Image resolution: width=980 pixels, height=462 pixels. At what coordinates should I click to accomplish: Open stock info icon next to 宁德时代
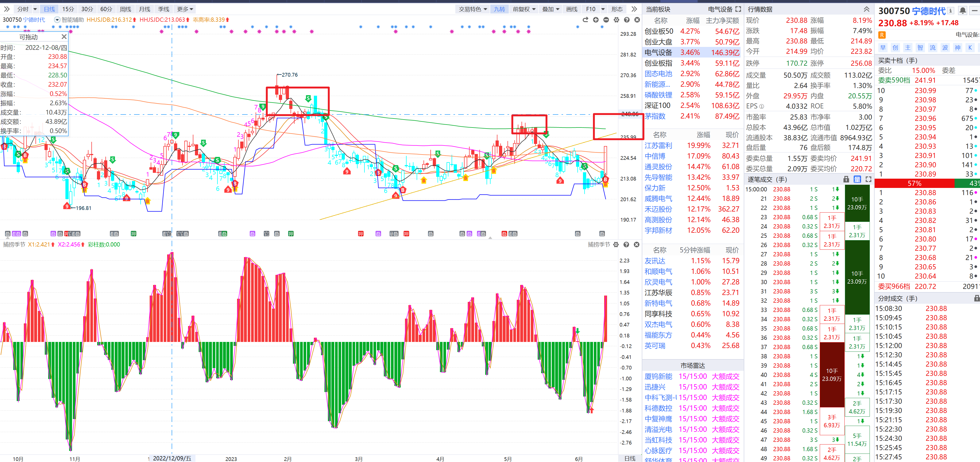point(950,11)
